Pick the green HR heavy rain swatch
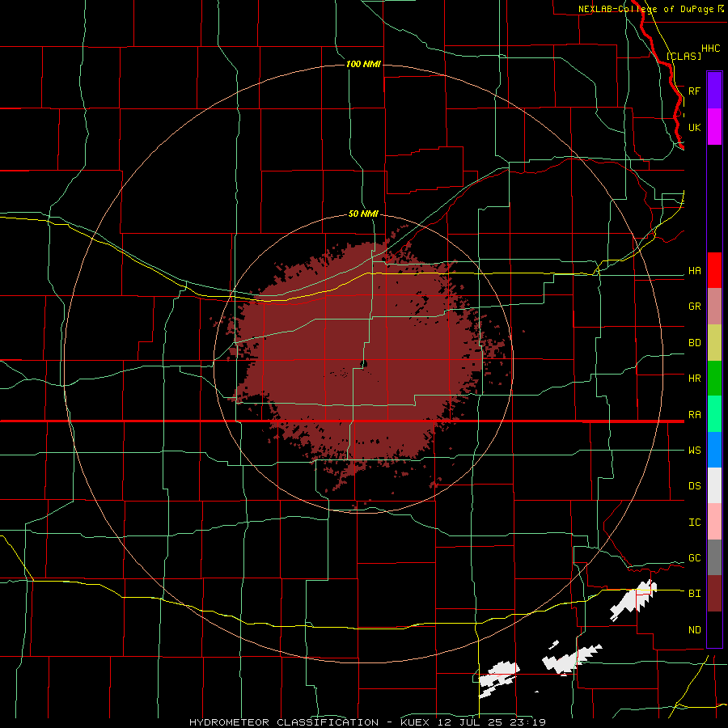Image resolution: width=728 pixels, height=728 pixels. [714, 379]
